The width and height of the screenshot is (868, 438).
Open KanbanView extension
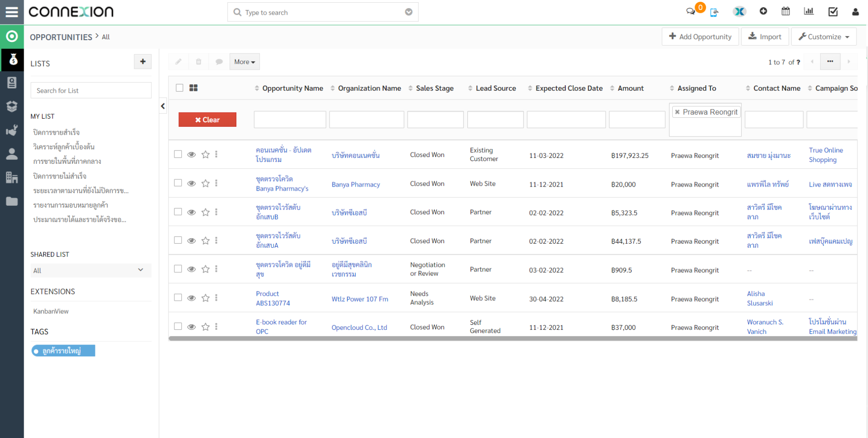(51, 311)
